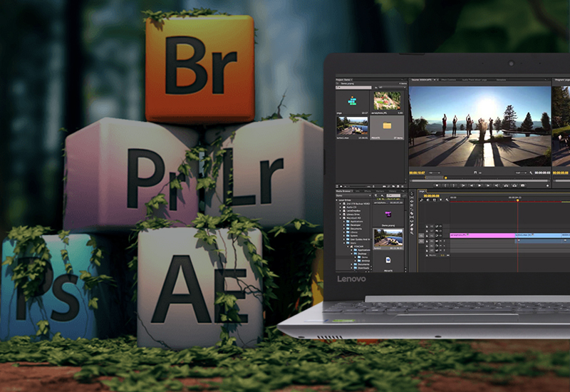Click the Insert edit button

point(506,185)
